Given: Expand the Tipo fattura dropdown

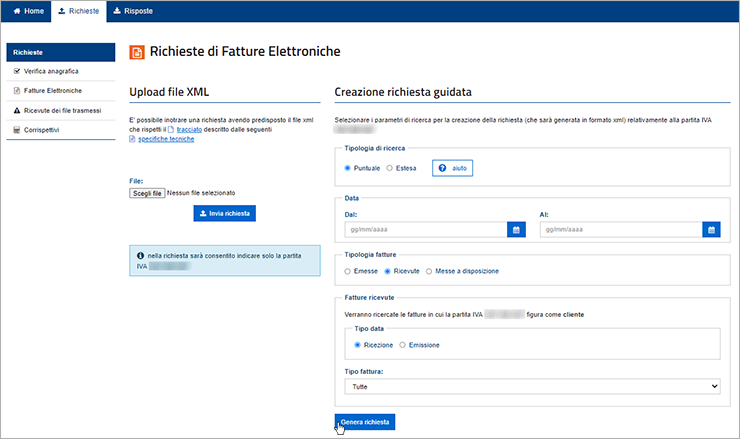Looking at the screenshot, I should 532,387.
